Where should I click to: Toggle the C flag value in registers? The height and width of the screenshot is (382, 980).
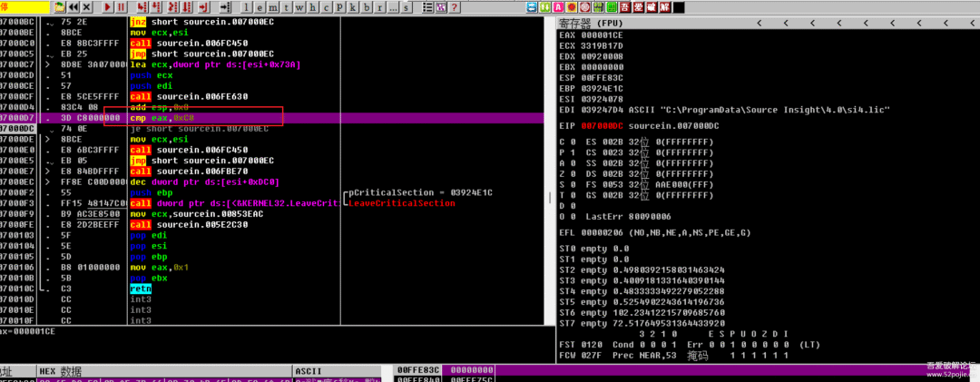coord(572,142)
